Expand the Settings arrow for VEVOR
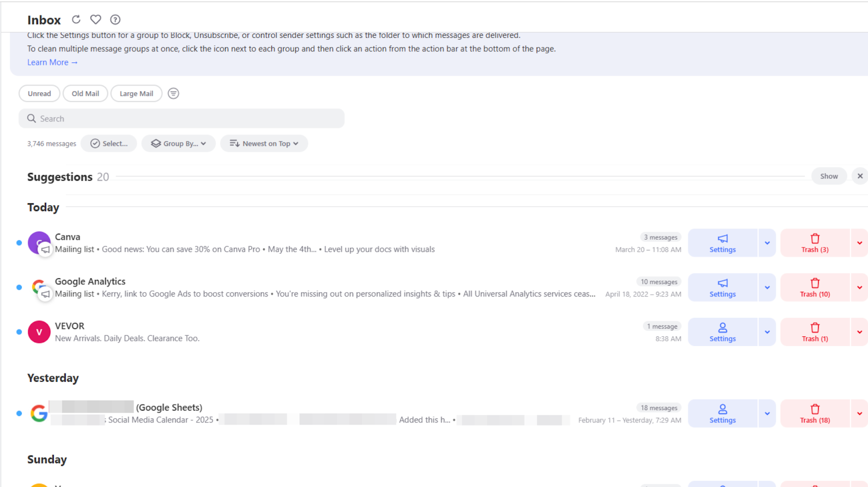This screenshot has height=487, width=868. [x=767, y=331]
